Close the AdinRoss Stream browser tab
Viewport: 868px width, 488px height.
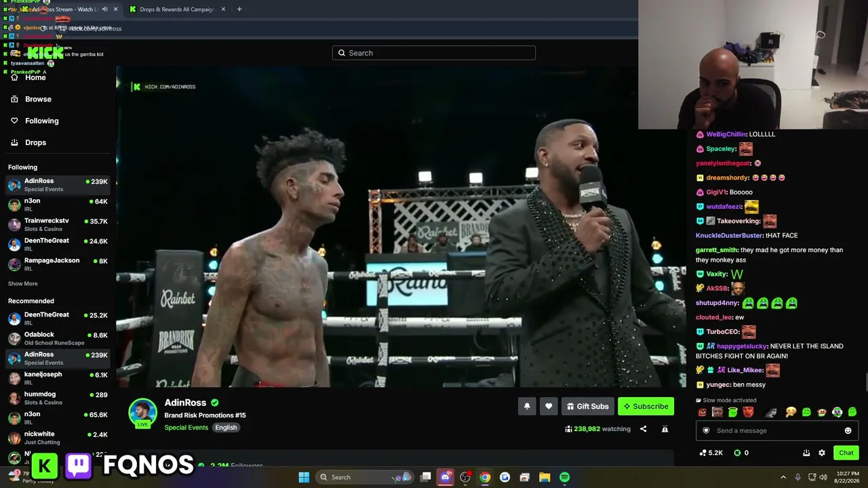coord(115,9)
